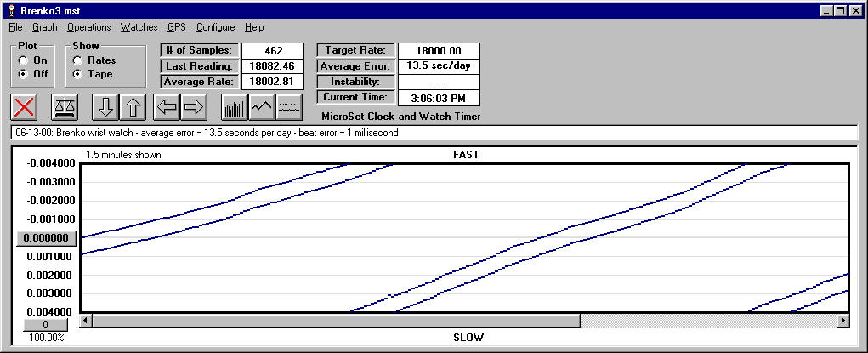This screenshot has height=353, width=868.
Task: Click the MicroSet Clock and Watch Timer text
Action: pos(400,117)
